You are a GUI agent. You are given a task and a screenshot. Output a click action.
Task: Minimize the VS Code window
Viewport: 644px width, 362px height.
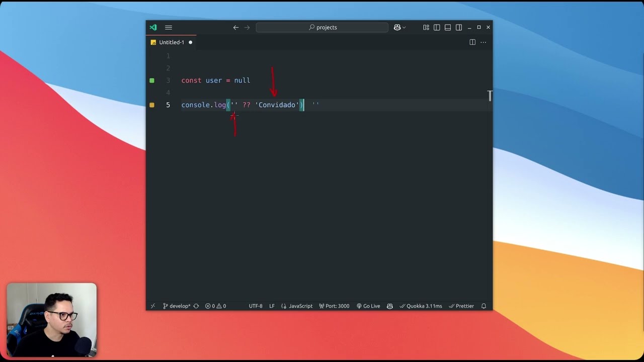point(469,28)
